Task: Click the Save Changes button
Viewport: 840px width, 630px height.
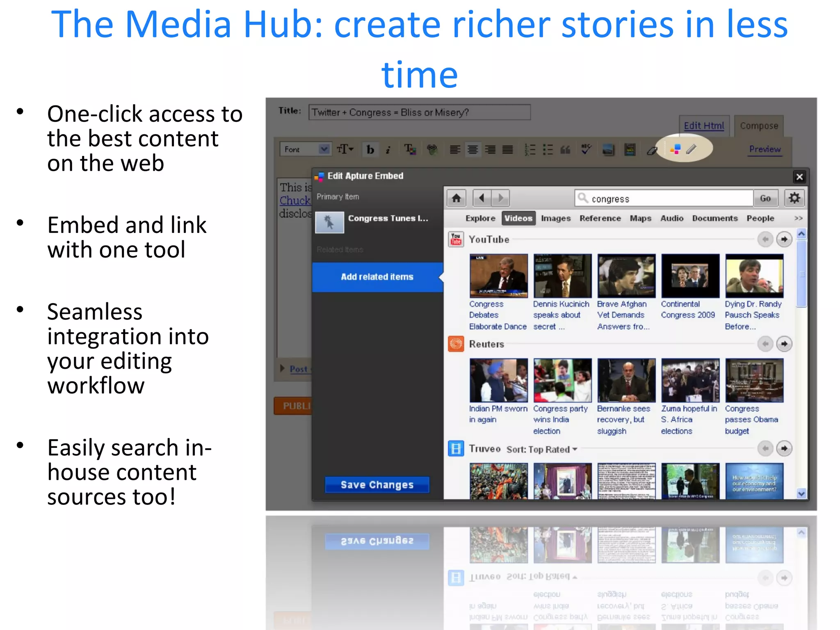Action: [x=377, y=484]
